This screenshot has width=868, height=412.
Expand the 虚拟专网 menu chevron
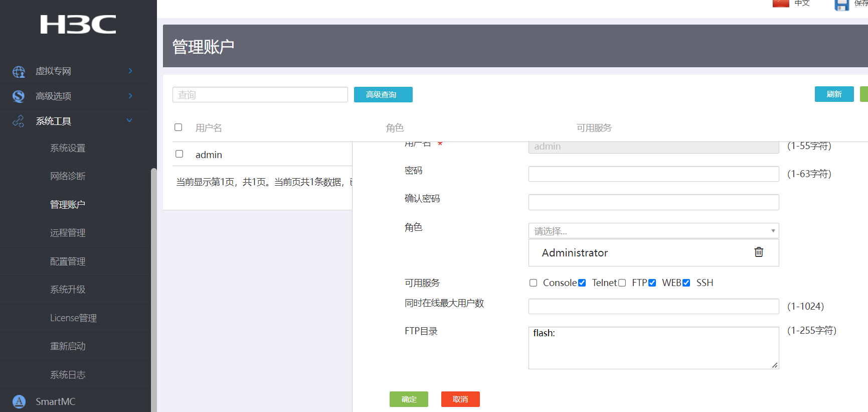[x=130, y=71]
